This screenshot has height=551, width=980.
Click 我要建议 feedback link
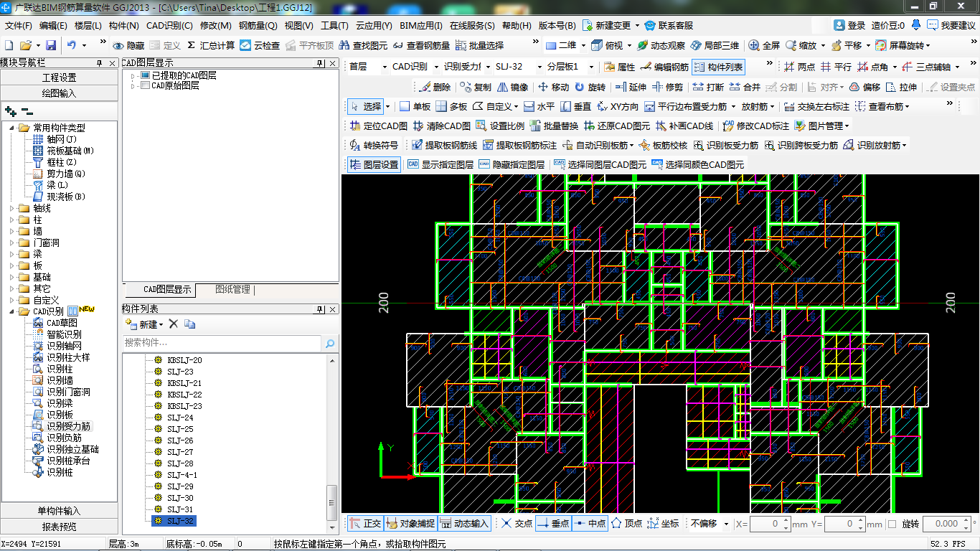click(x=951, y=25)
